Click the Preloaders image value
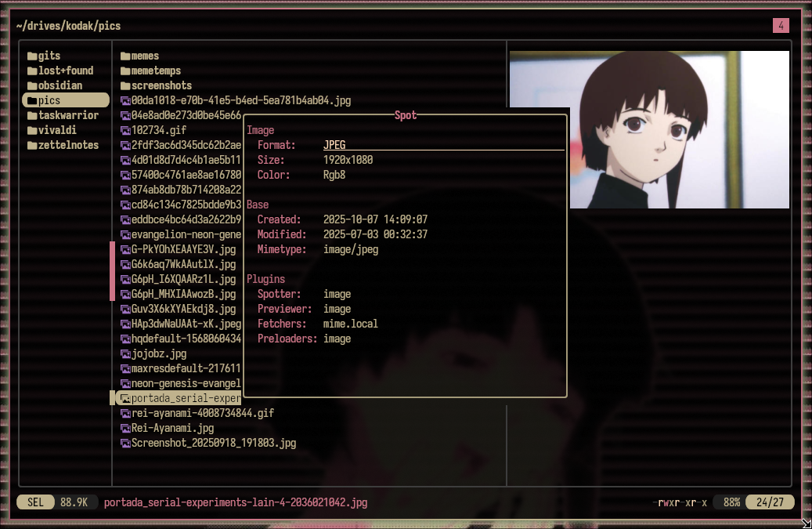 (337, 339)
